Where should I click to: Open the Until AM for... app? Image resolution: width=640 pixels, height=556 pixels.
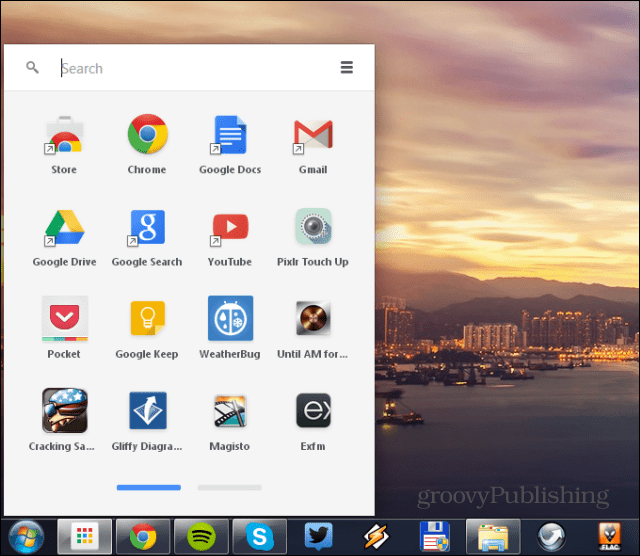(313, 318)
